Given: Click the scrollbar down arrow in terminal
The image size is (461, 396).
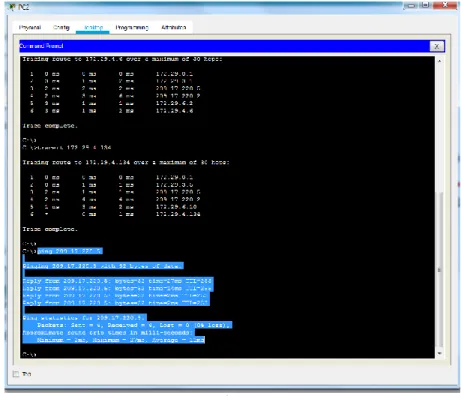Looking at the screenshot, I should (439, 353).
